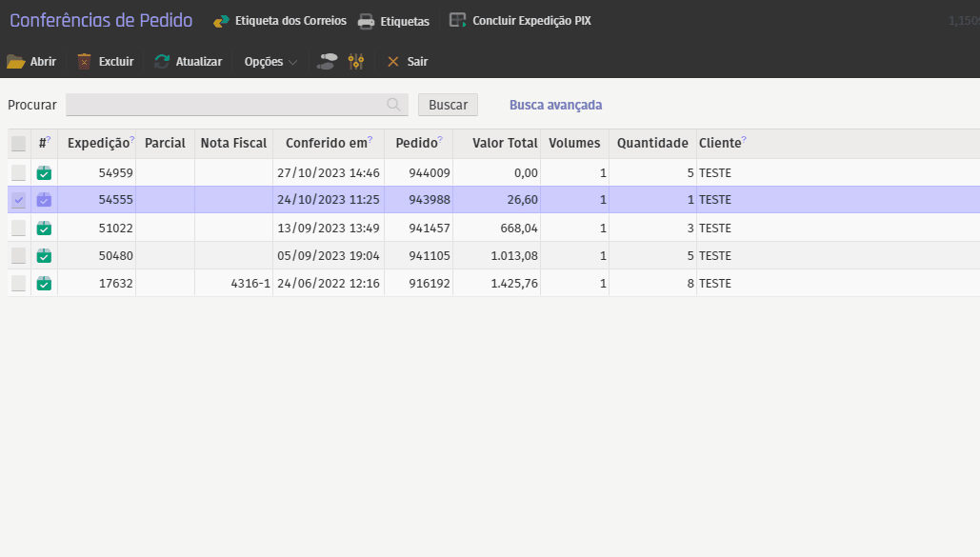This screenshot has height=557, width=980.
Task: Open the Busca avançada link
Action: point(555,105)
